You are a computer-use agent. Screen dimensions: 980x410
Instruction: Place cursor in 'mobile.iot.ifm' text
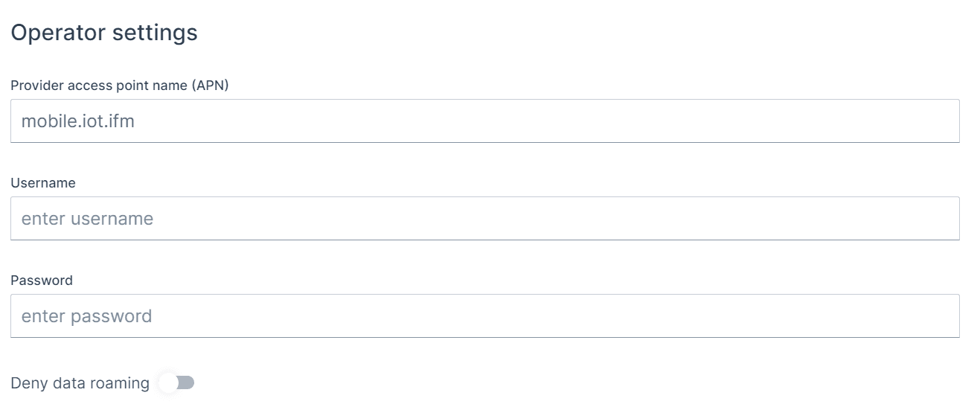[x=78, y=121]
